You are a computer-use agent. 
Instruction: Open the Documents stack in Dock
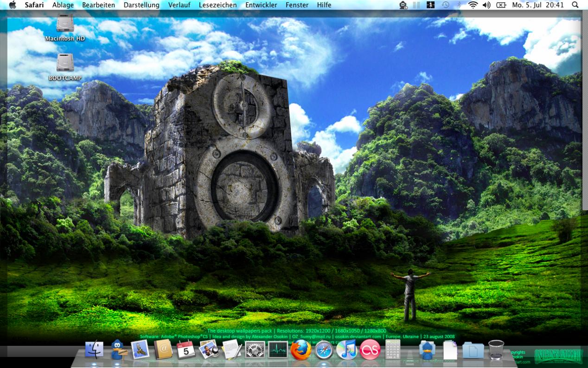[450, 350]
